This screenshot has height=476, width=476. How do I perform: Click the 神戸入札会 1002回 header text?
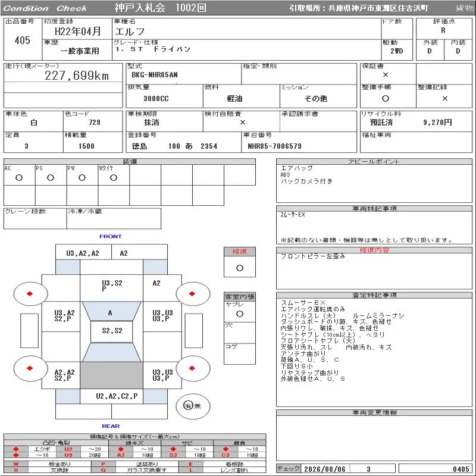pos(161,8)
